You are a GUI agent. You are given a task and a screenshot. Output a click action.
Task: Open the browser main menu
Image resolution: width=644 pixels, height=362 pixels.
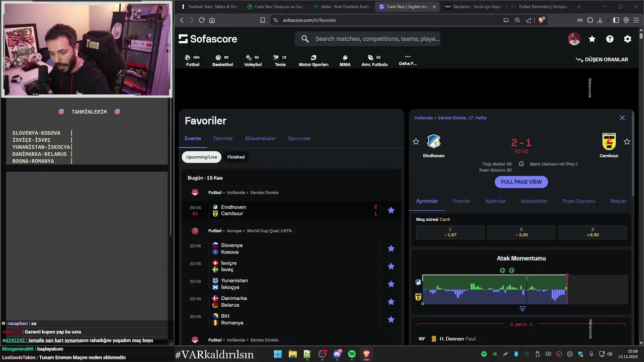point(636,20)
